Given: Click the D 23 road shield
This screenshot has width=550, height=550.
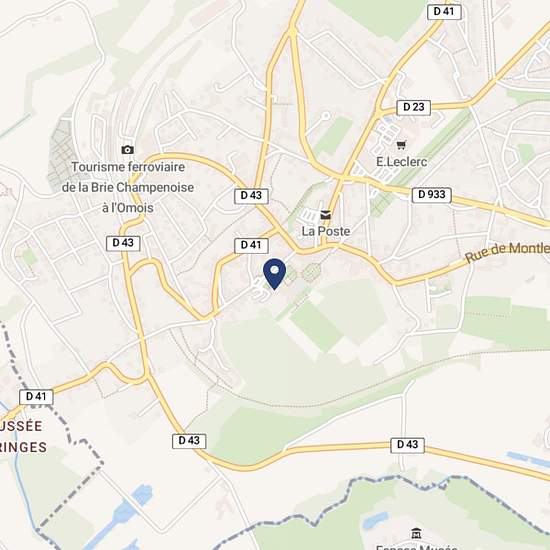Looking at the screenshot, I should [414, 107].
